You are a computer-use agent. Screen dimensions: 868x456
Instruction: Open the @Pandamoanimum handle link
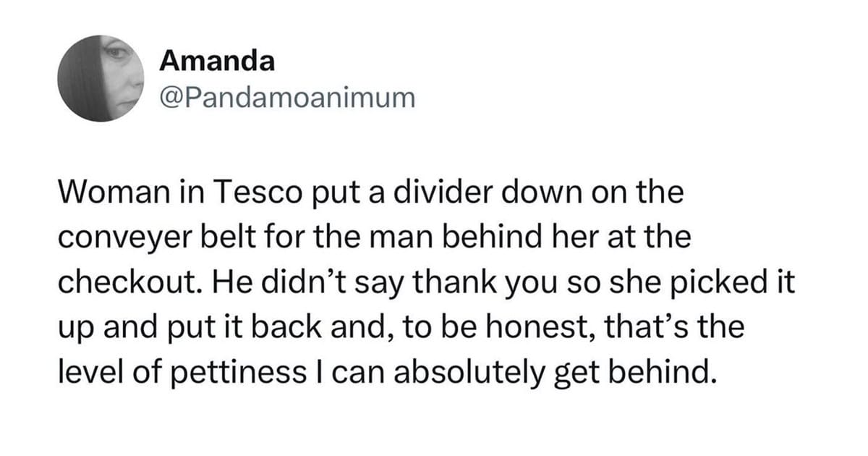coord(288,98)
